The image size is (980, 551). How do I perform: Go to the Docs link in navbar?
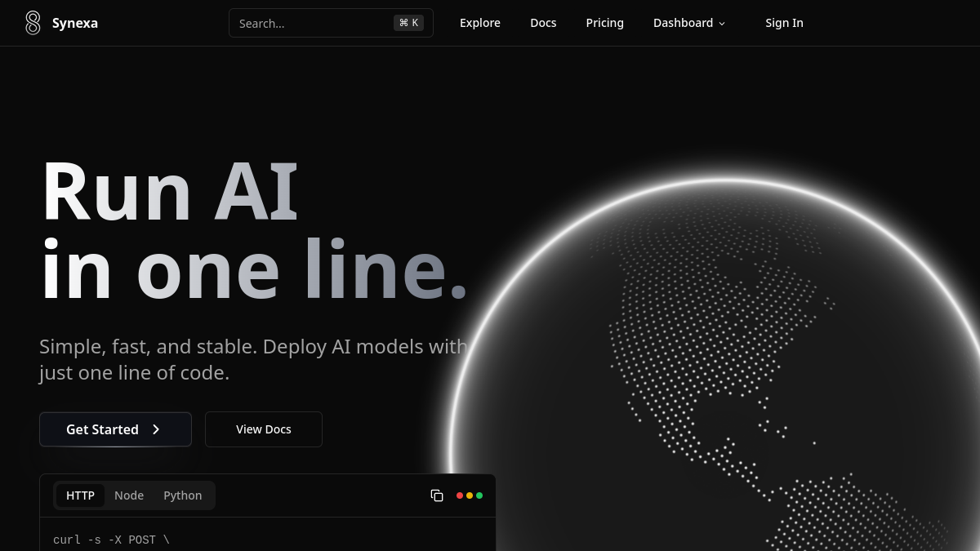coord(543,23)
